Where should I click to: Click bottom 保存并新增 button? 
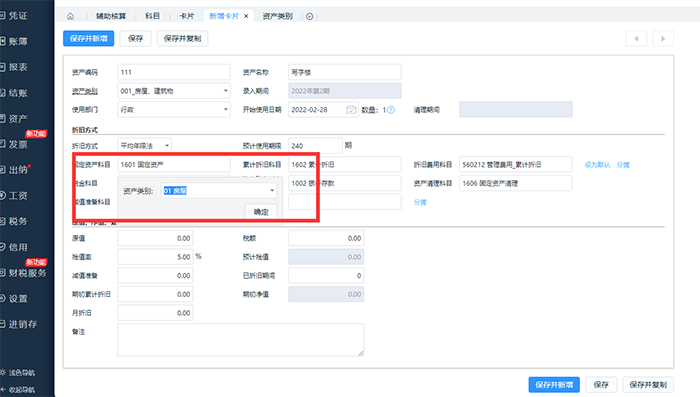pyautogui.click(x=554, y=384)
